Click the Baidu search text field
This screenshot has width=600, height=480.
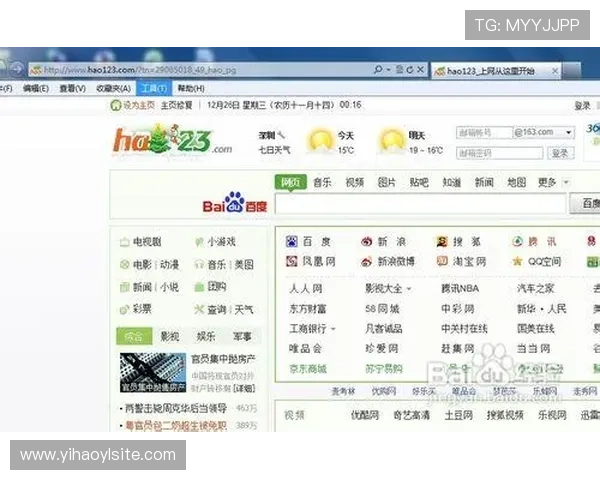pyautogui.click(x=421, y=203)
